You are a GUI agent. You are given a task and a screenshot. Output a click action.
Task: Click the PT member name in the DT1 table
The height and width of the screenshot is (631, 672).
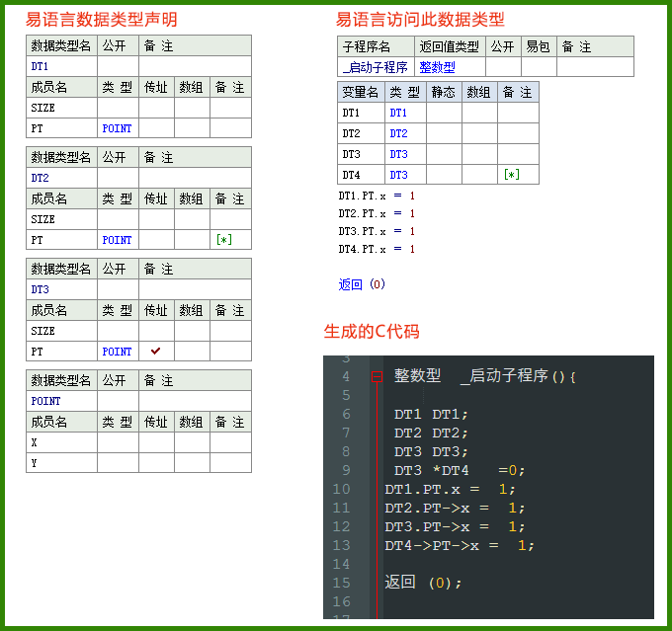pyautogui.click(x=37, y=128)
